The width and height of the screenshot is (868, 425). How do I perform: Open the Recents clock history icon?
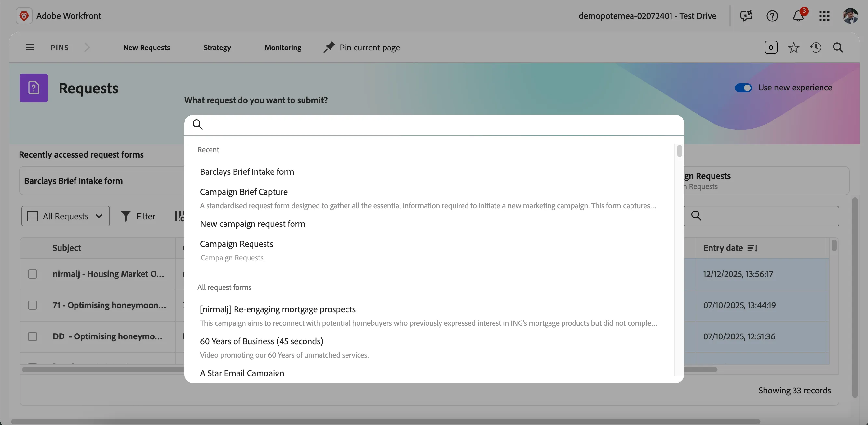(x=815, y=48)
